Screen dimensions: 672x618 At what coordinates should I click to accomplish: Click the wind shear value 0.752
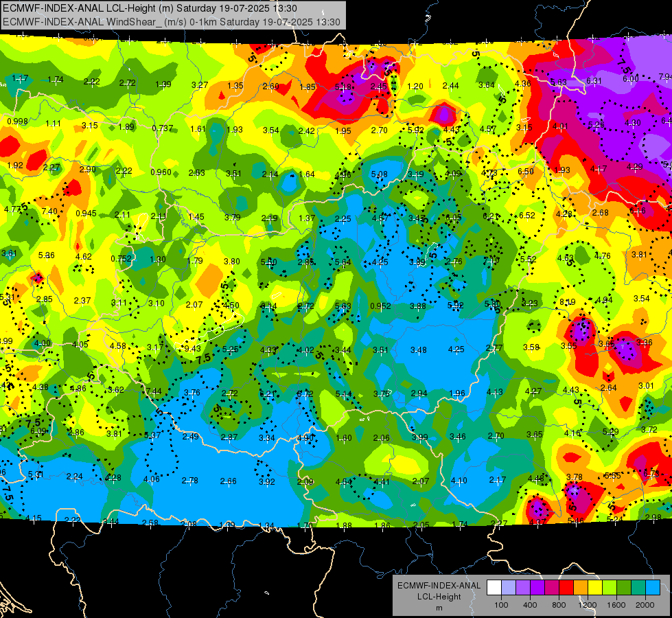(121, 259)
